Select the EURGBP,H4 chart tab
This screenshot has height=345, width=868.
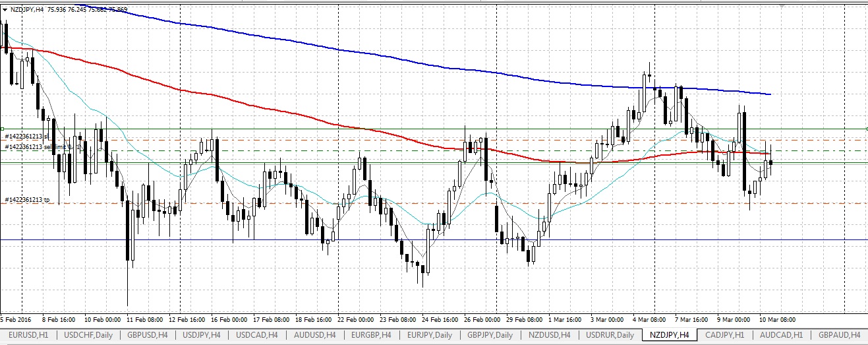[x=370, y=335]
